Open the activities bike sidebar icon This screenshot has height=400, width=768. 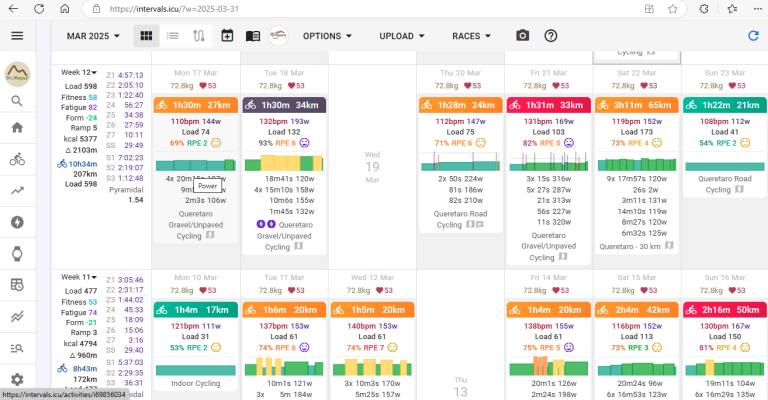point(17,159)
